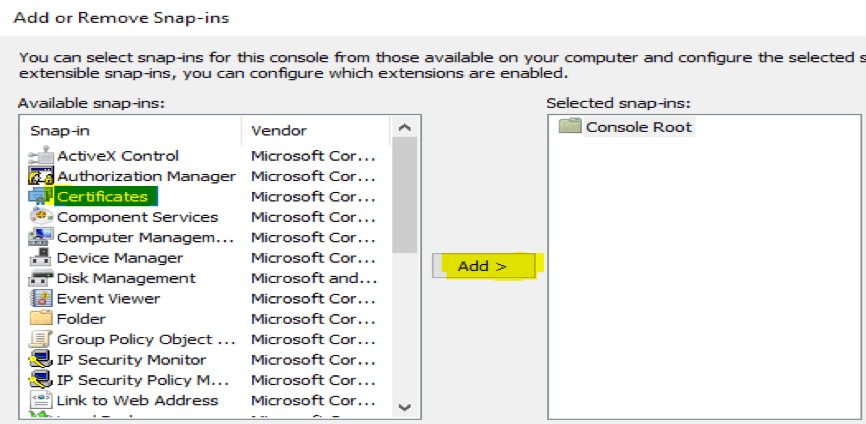
Task: Select the Component Services icon
Action: [41, 217]
